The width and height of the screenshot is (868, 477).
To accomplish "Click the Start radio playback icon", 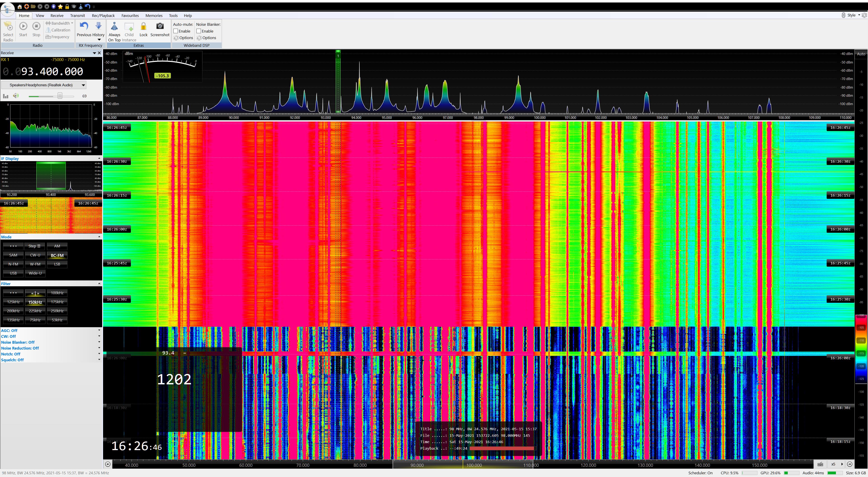I will click(23, 26).
